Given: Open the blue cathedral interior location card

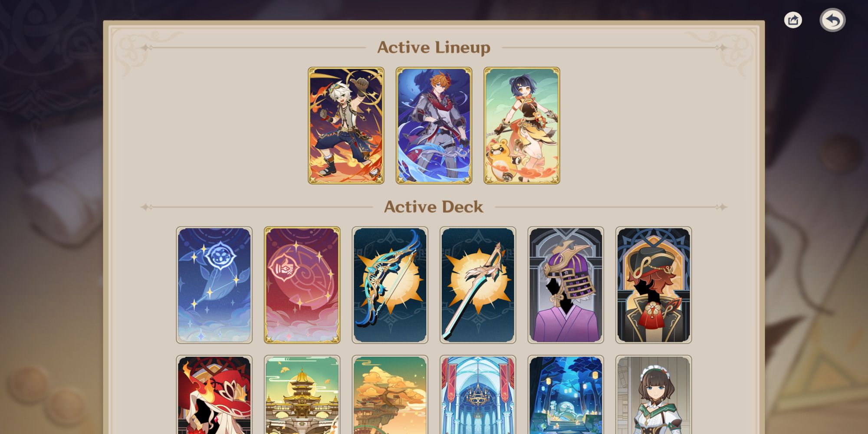Looking at the screenshot, I should tap(478, 395).
